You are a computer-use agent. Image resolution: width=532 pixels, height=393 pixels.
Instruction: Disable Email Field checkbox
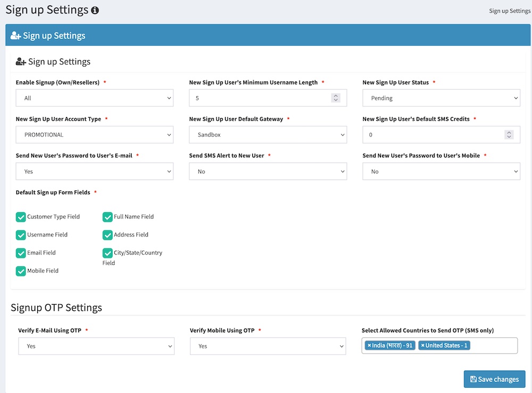pos(21,253)
